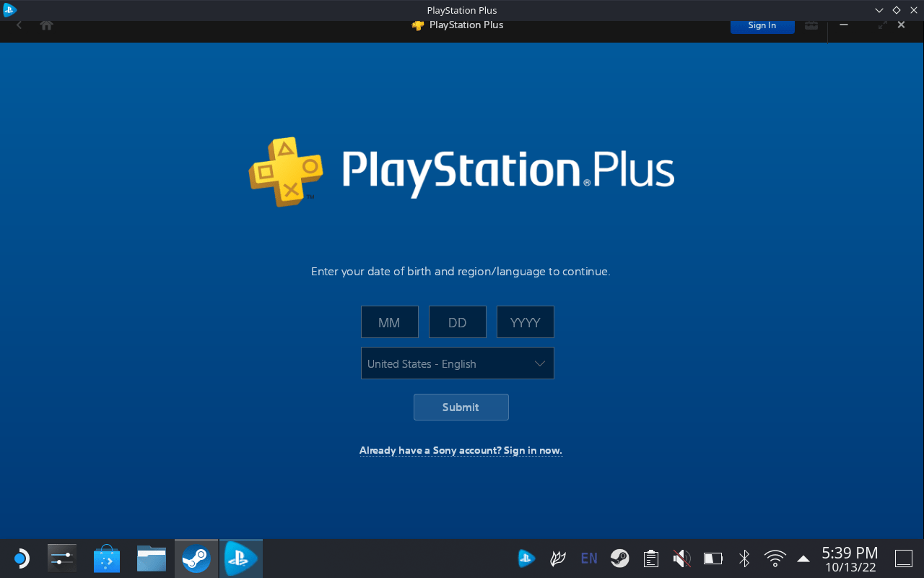Click the leaf-shaped tray icon
Screen dimensions: 924x578
pos(558,558)
